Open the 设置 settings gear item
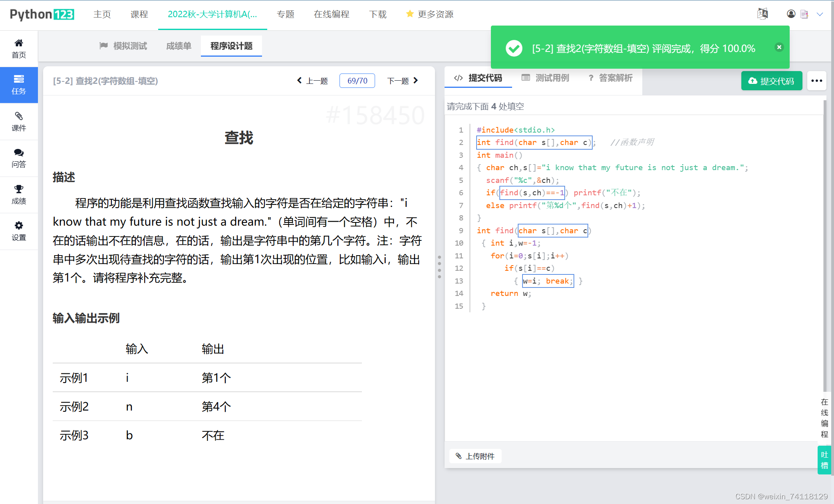Image resolution: width=834 pixels, height=504 pixels. pos(19,231)
